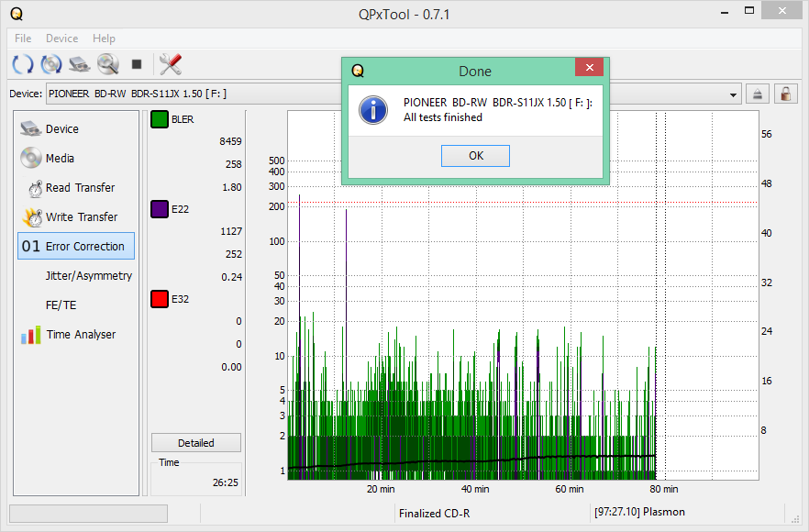Screen dimensions: 809x532
Task: Open the preferences wrench-screwdriver icon
Action: (x=171, y=64)
